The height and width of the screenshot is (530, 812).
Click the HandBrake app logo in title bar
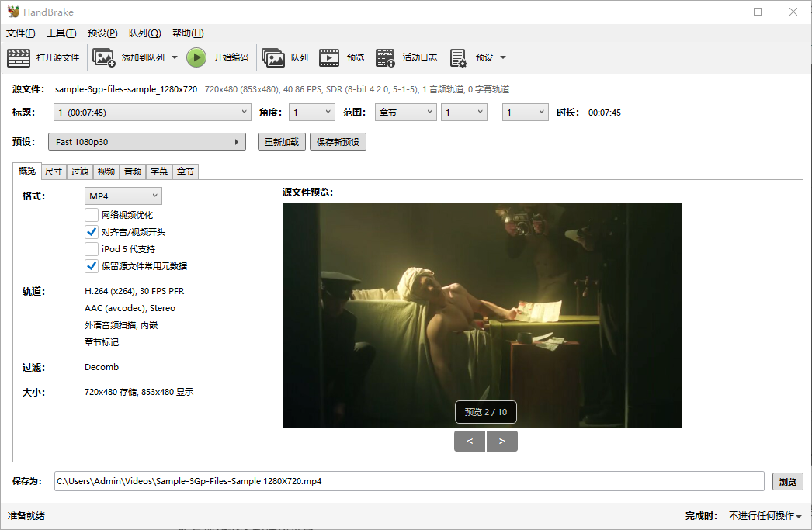13,12
